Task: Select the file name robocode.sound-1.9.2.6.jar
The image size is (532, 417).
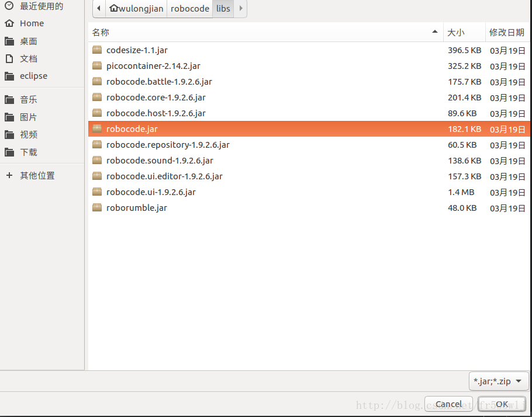Action: pyautogui.click(x=160, y=161)
